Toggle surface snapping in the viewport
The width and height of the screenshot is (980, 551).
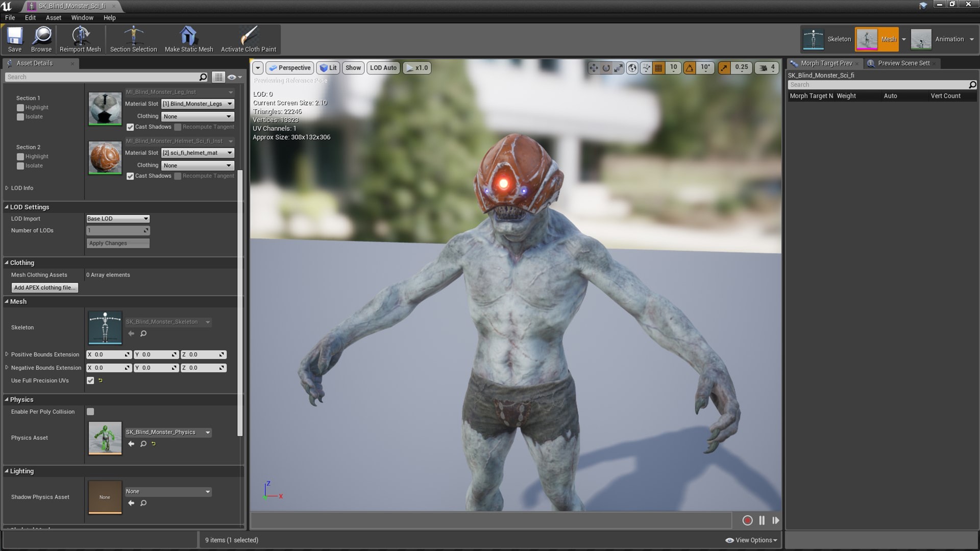(x=646, y=67)
